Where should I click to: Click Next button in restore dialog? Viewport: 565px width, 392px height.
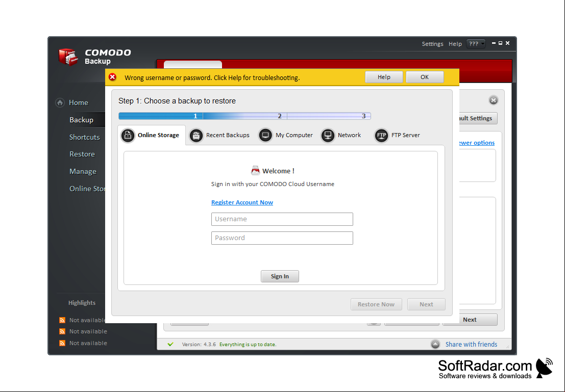(426, 304)
